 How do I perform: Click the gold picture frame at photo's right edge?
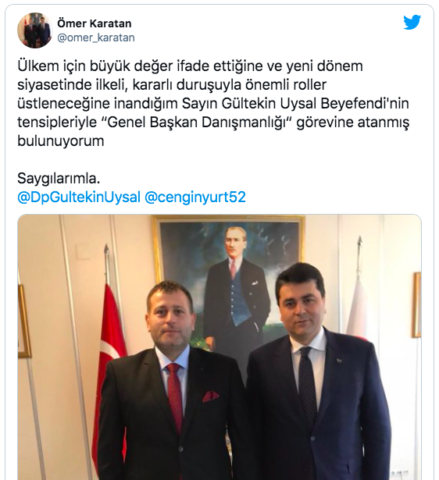(417, 305)
